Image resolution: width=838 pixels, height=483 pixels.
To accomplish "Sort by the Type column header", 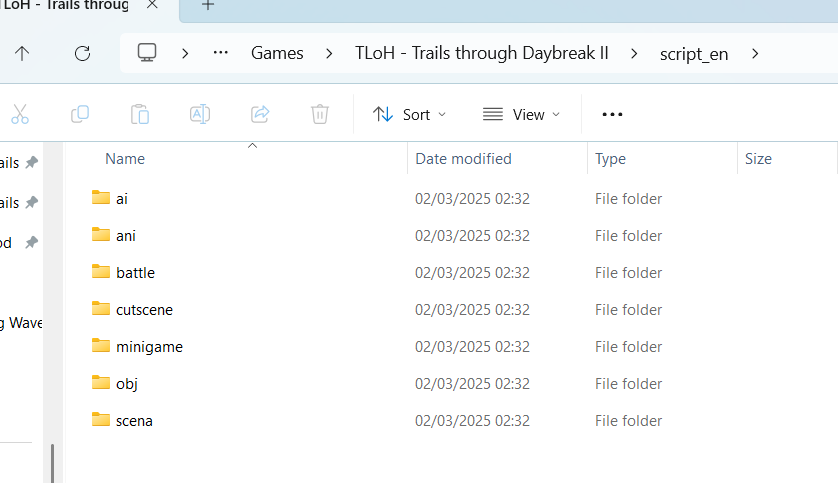I will [x=610, y=159].
